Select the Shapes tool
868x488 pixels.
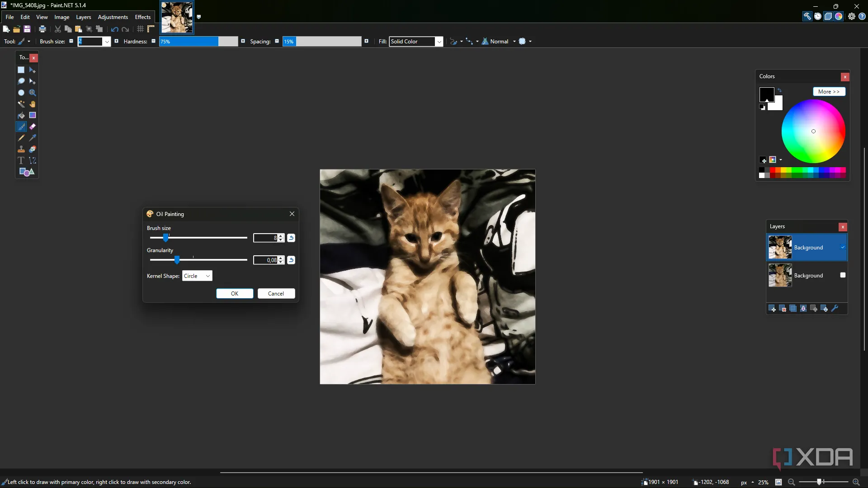(x=27, y=172)
